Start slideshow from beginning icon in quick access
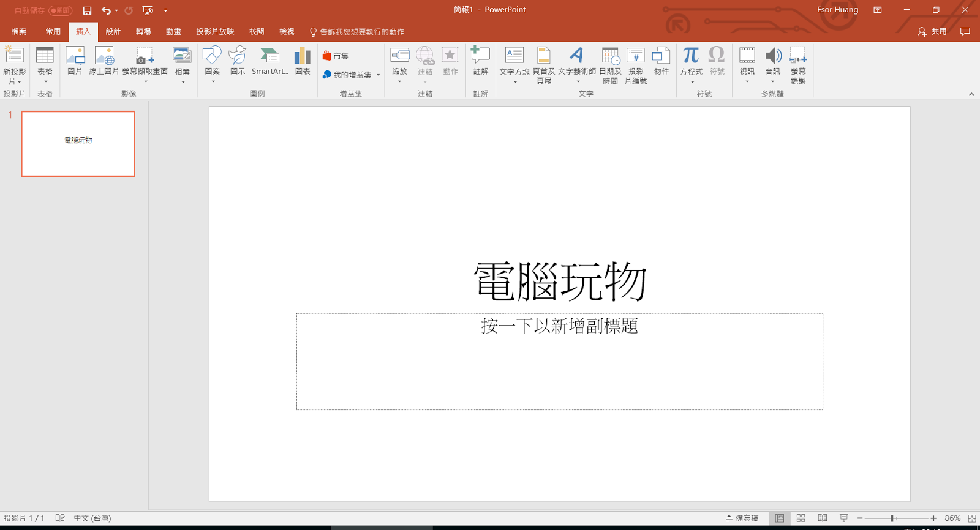The image size is (980, 530). (x=147, y=10)
